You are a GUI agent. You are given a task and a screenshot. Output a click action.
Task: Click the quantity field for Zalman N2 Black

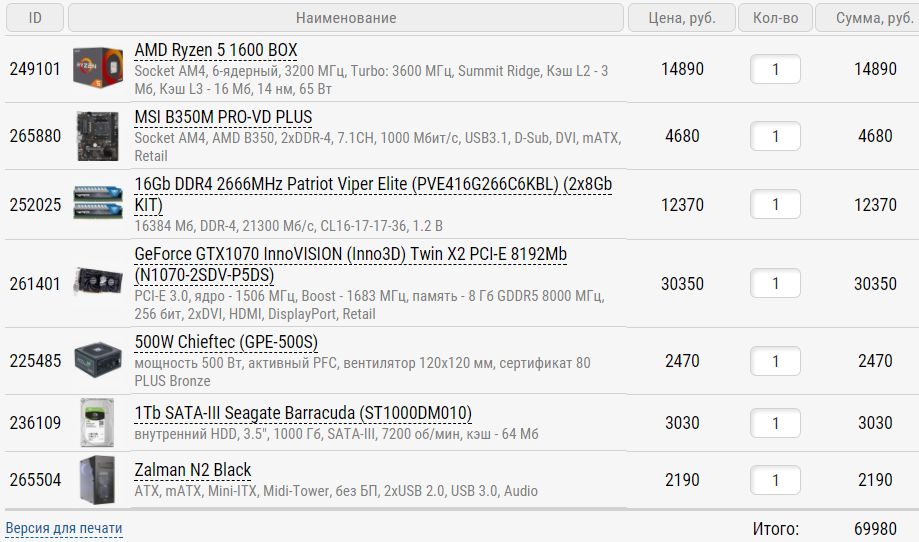pos(775,480)
